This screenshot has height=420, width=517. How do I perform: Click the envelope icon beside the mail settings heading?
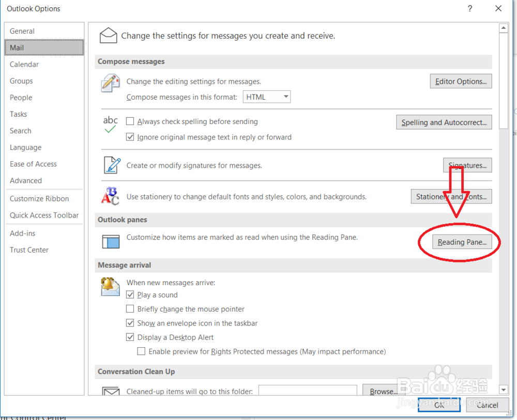(108, 35)
